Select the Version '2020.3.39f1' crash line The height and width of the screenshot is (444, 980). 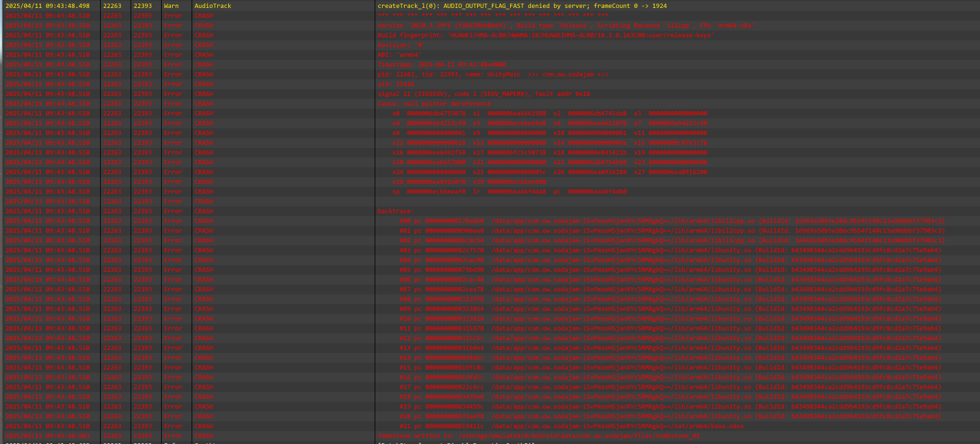(565, 26)
